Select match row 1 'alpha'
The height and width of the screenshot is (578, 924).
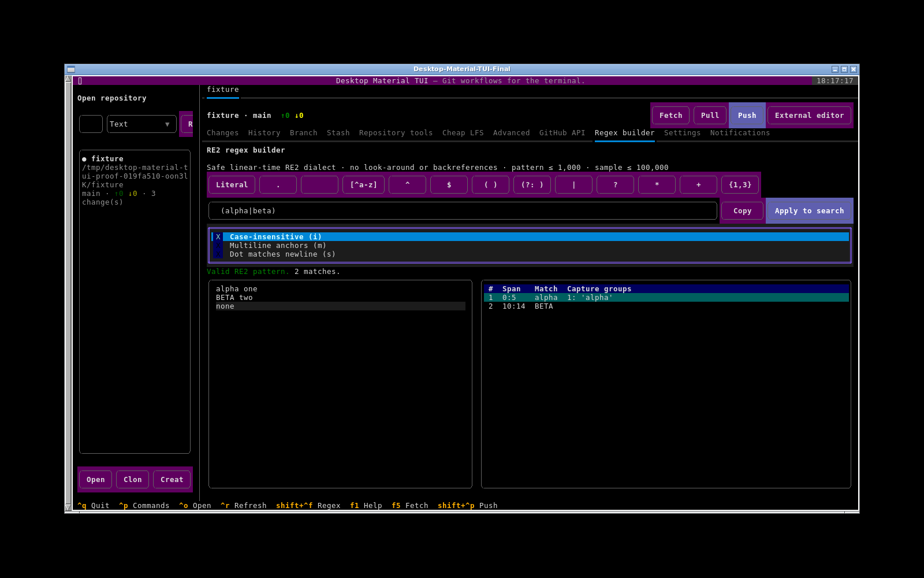[x=666, y=298]
